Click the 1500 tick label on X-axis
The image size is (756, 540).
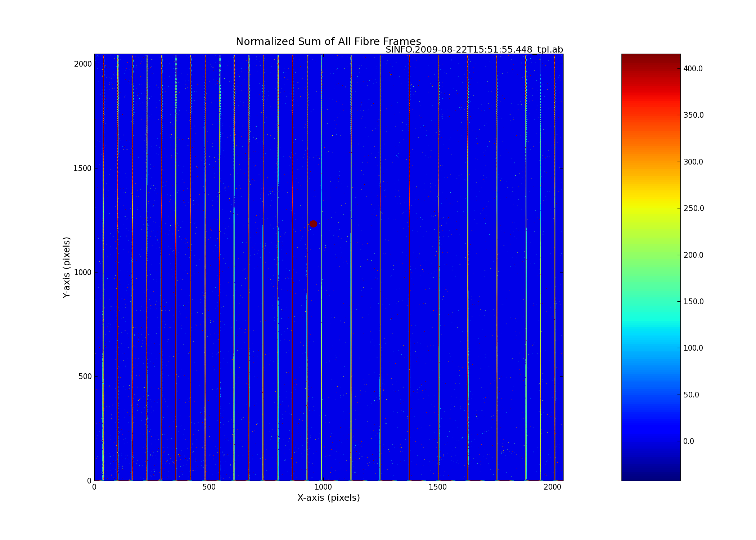point(437,487)
